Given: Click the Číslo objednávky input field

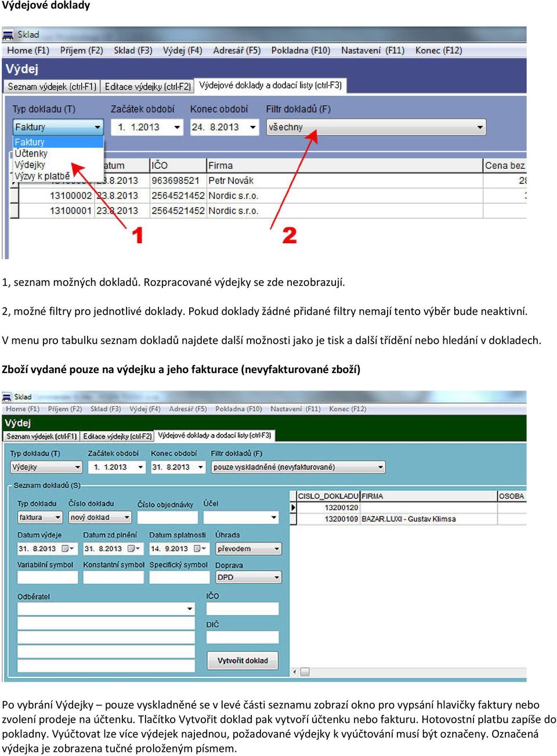Looking at the screenshot, I should point(168,518).
